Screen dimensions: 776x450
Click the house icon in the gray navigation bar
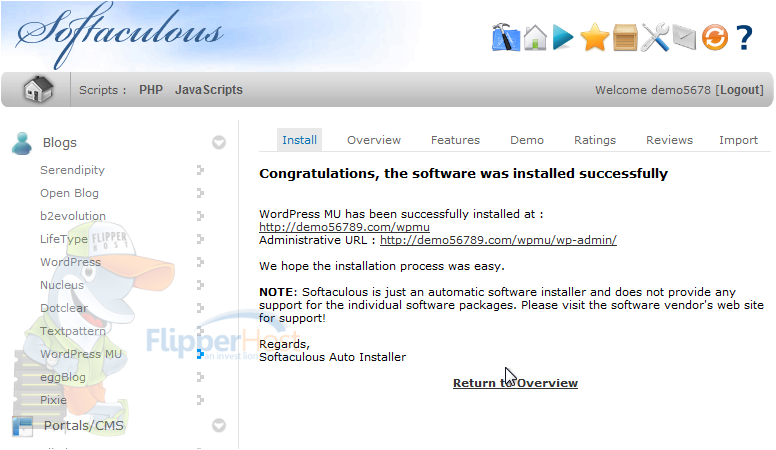point(38,90)
